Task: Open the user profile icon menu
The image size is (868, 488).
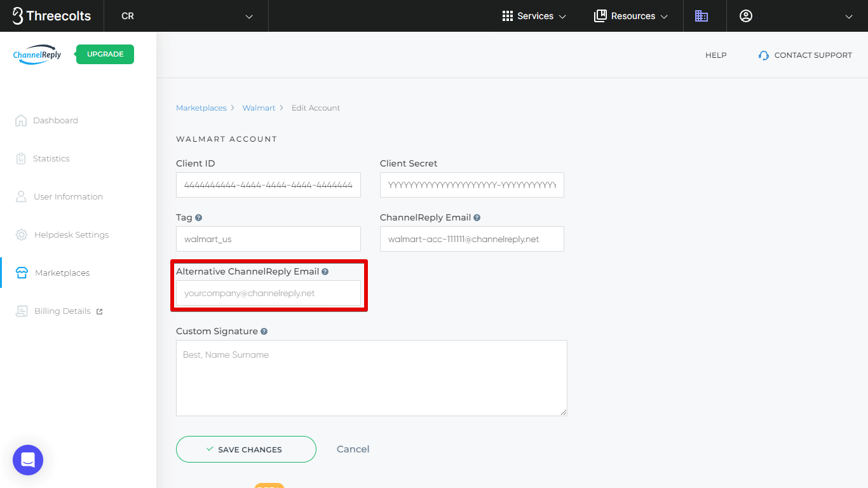Action: click(x=746, y=16)
